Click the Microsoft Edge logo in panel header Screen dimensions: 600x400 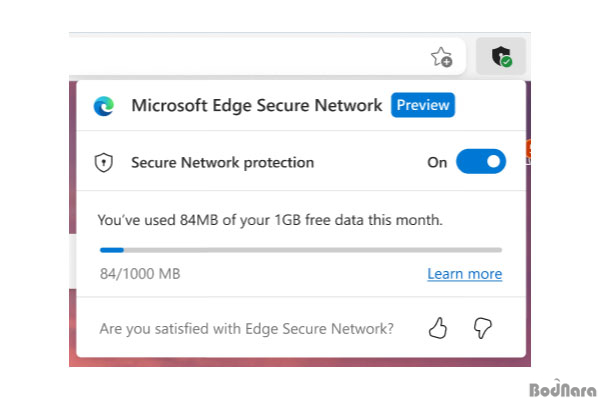104,106
